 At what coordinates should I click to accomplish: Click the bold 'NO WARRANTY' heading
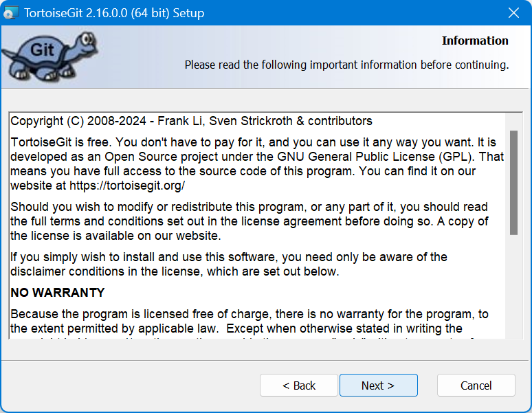tap(58, 293)
